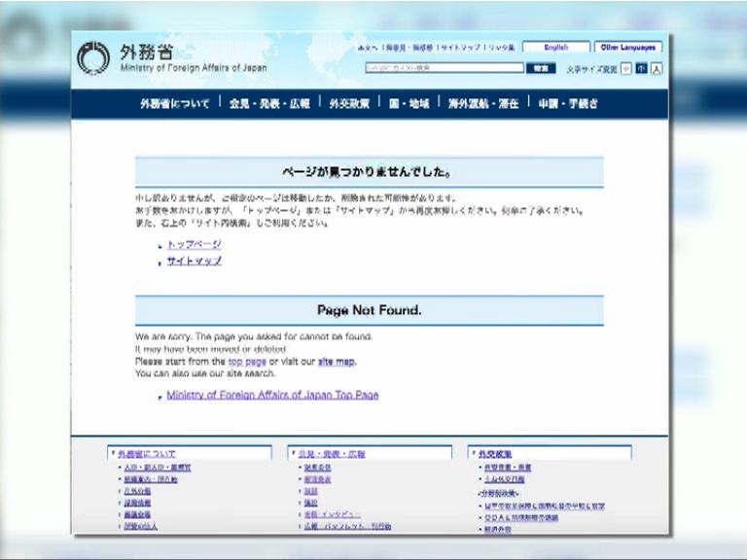747x560 pixels.
Task: Open the 海外渡航・滞在 menu item
Action: [x=483, y=103]
